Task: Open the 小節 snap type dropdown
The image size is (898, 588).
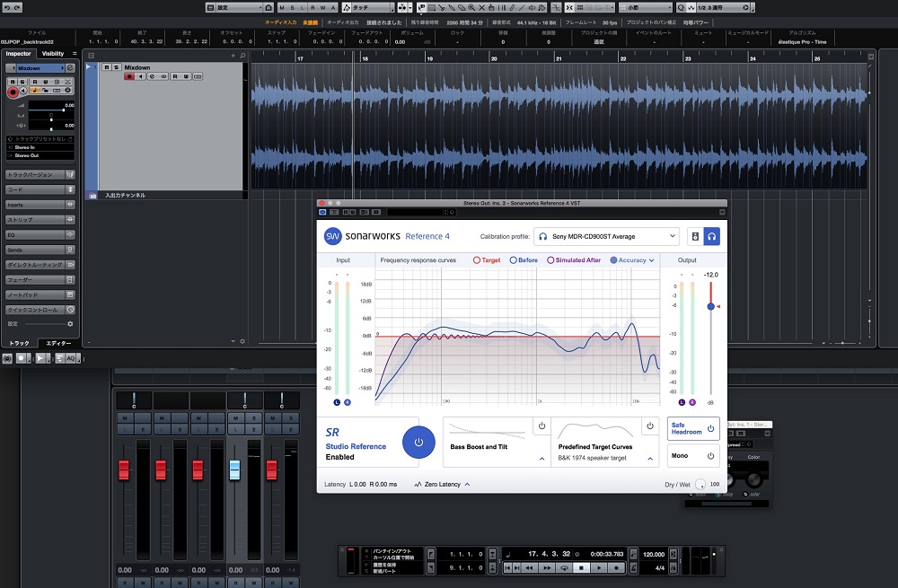Action: point(646,7)
